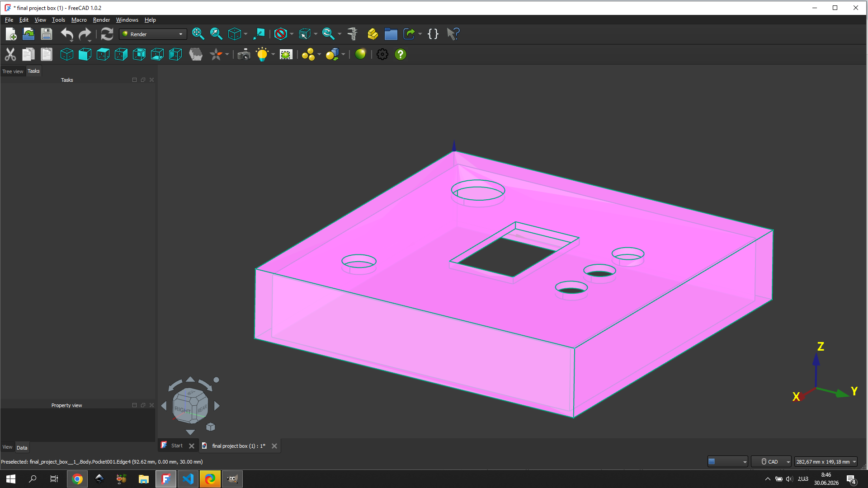The width and height of the screenshot is (868, 488).
Task: Click the yellow spheres material icon
Action: pos(308,54)
